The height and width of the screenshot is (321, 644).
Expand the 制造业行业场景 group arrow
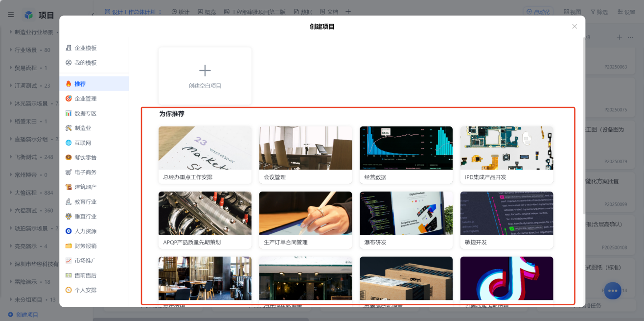[x=11, y=32]
